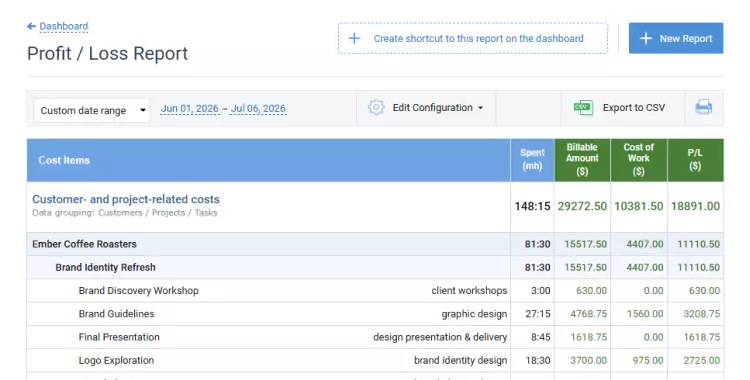Image resolution: width=750 pixels, height=380 pixels.
Task: Click the 1560.00 cost of Brand Guidelines
Action: pos(645,314)
